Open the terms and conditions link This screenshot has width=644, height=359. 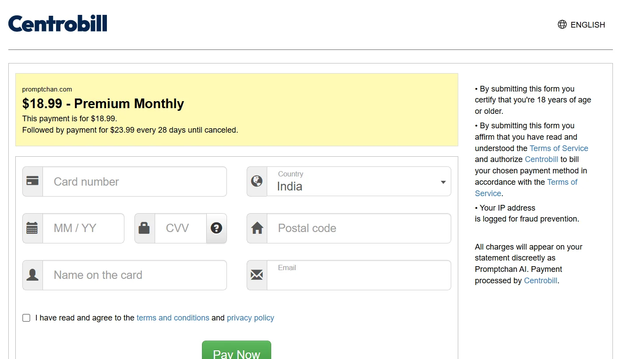click(173, 318)
